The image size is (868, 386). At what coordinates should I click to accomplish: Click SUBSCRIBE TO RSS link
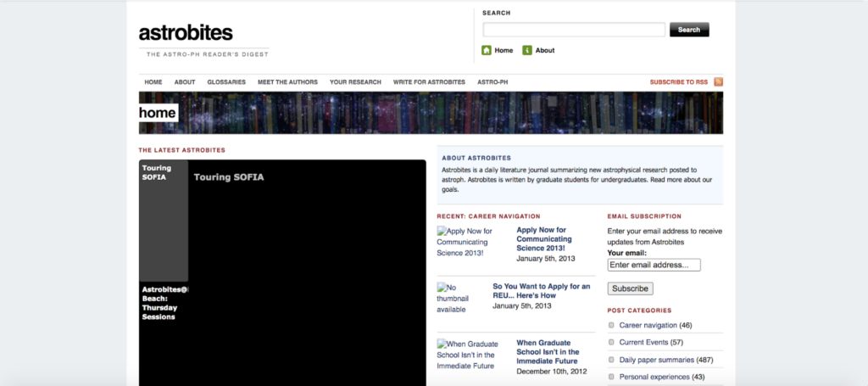679,82
